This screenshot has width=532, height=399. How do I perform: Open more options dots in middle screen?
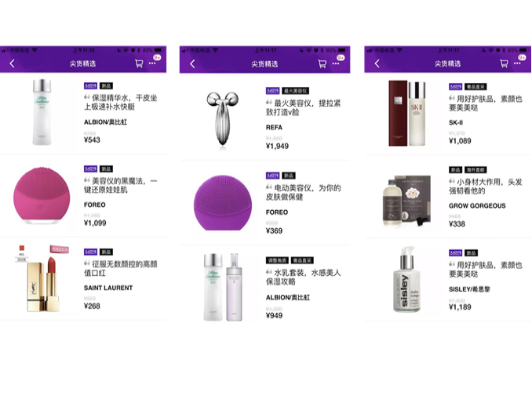point(336,63)
